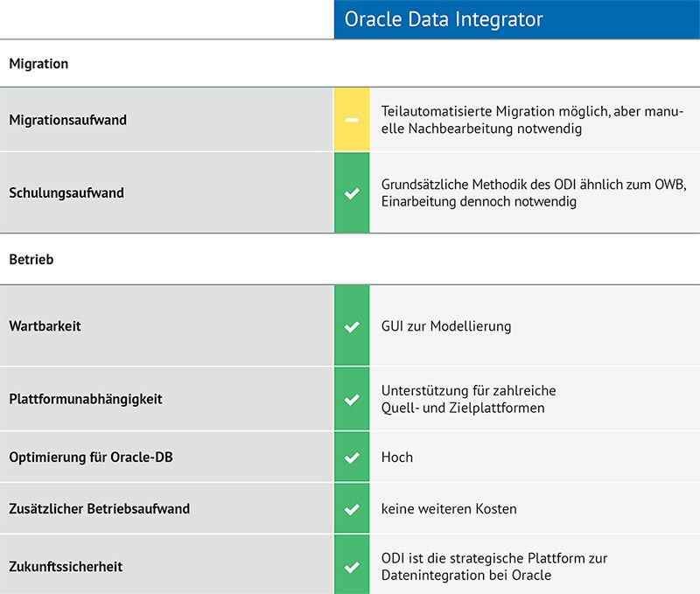Select the Betrieb section heading
This screenshot has width=700, height=594.
(x=31, y=260)
